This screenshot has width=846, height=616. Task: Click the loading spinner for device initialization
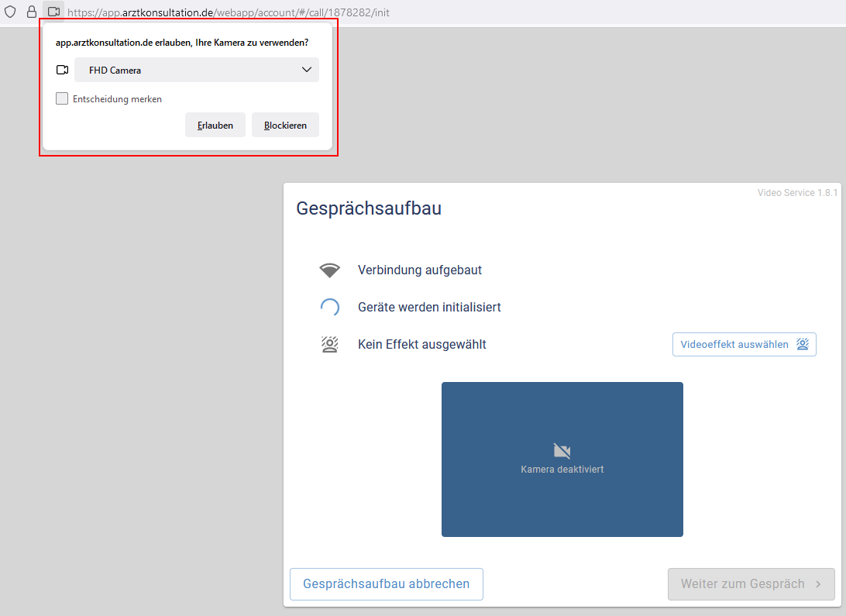pos(330,308)
